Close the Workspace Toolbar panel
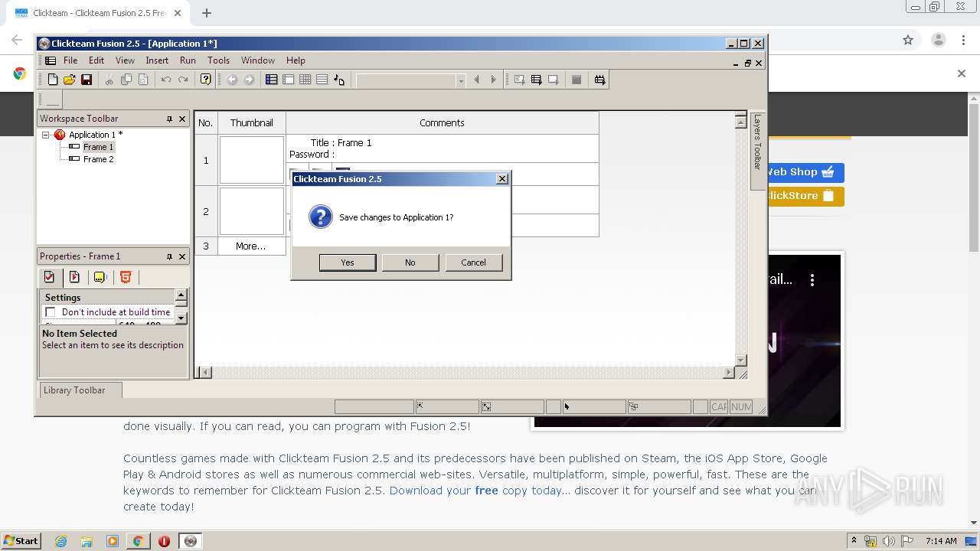 tap(182, 119)
